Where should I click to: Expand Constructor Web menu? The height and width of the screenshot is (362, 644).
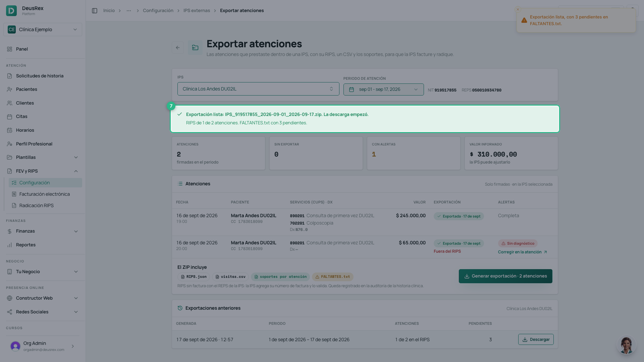[x=43, y=298]
